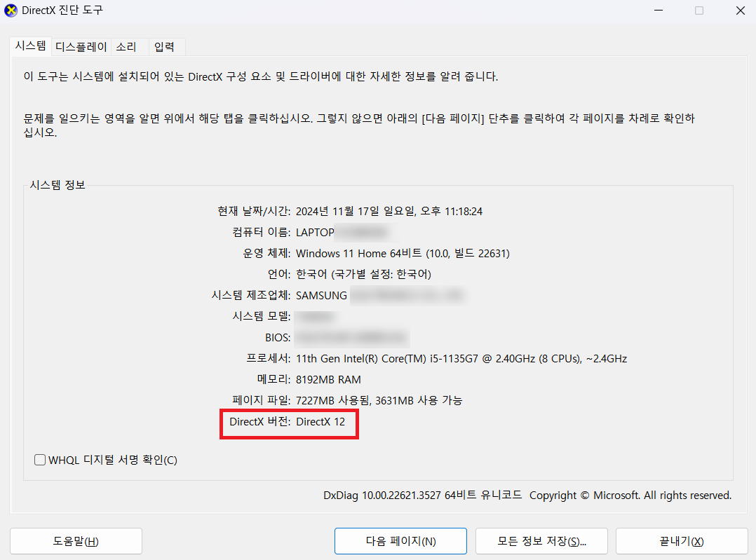
Task: Click the memory value 8192MB RAM
Action: (x=328, y=380)
